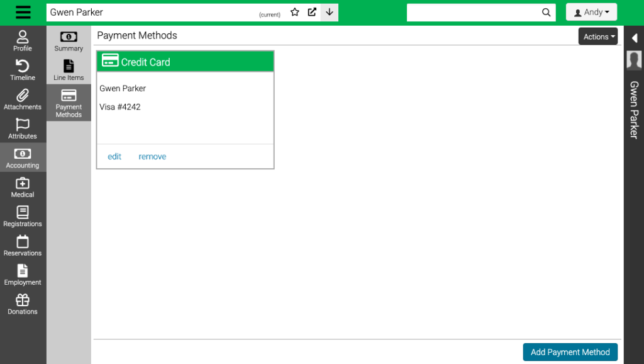Open the Reservations calendar section
Screen dimensions: 644x364
(23, 246)
